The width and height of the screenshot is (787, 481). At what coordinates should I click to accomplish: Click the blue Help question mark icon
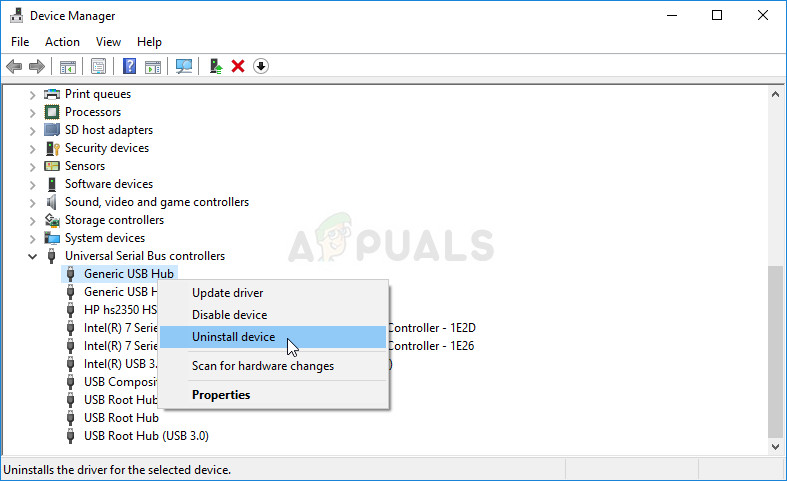[x=129, y=66]
